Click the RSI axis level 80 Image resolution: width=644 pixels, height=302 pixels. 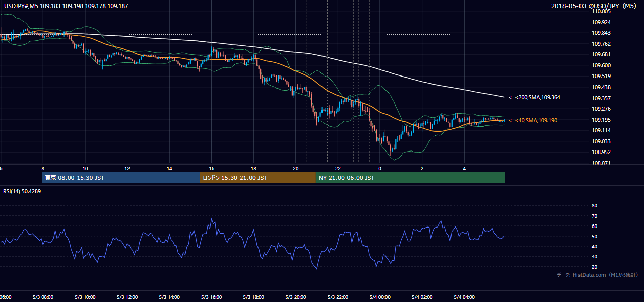point(594,206)
